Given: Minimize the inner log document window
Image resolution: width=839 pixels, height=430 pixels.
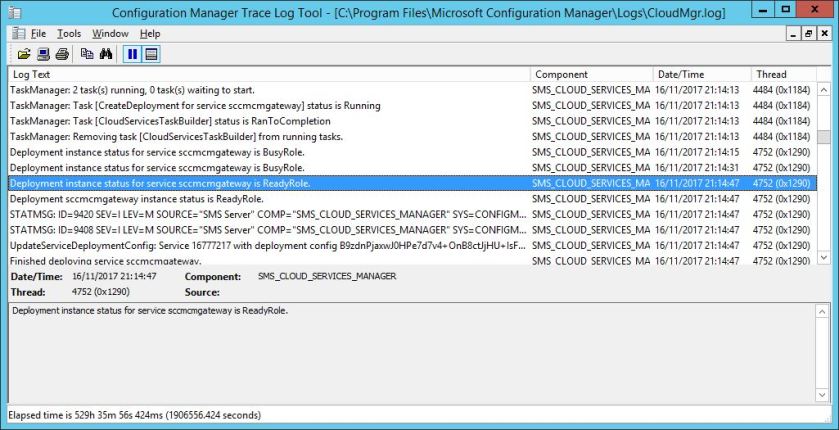Looking at the screenshot, I should tap(794, 34).
